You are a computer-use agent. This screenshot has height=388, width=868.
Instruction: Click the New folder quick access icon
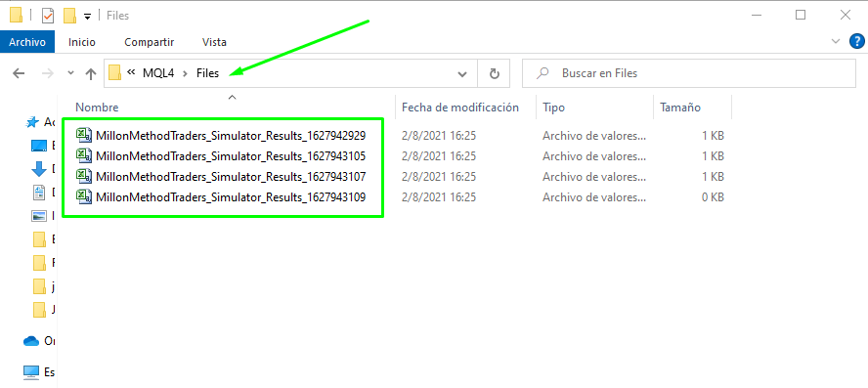point(69,16)
